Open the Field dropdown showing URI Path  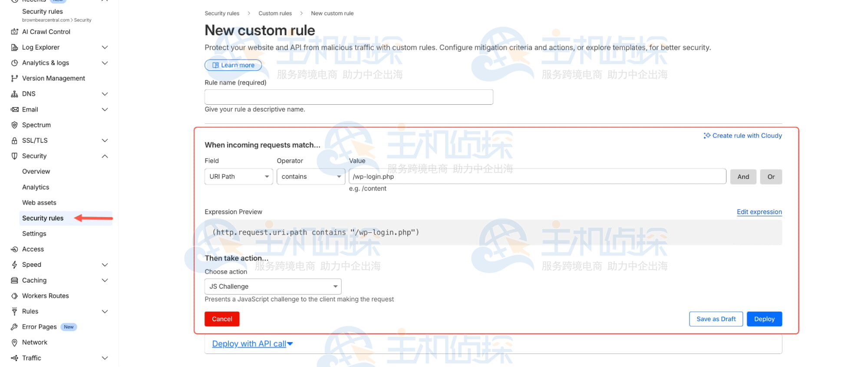[239, 177]
